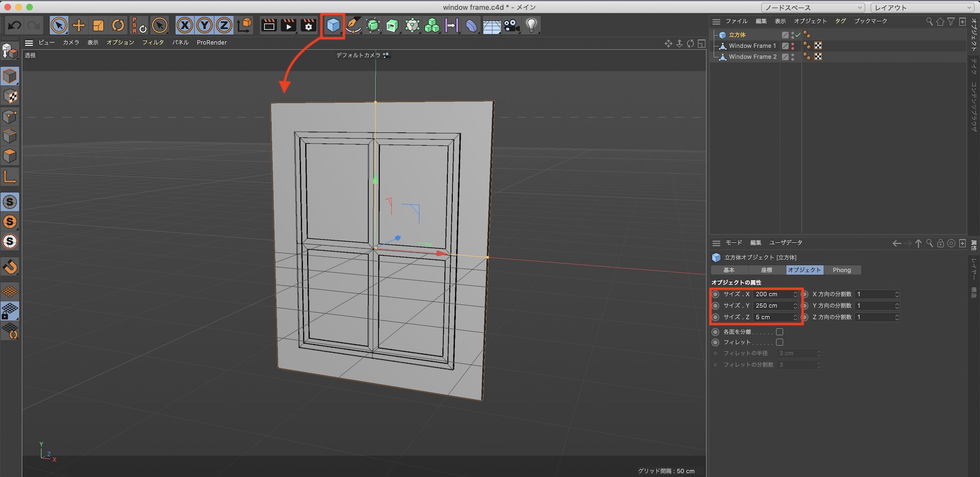Image resolution: width=980 pixels, height=477 pixels.
Task: Select the Rotate tool
Action: [118, 25]
